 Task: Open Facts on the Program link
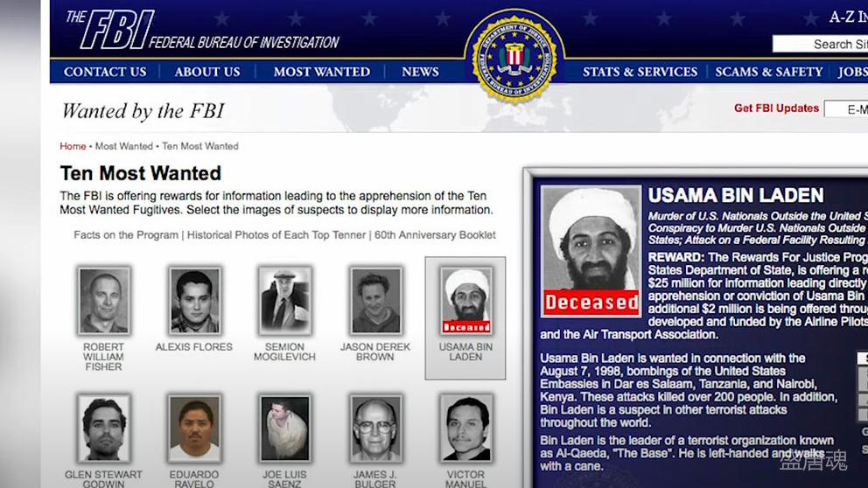[126, 235]
